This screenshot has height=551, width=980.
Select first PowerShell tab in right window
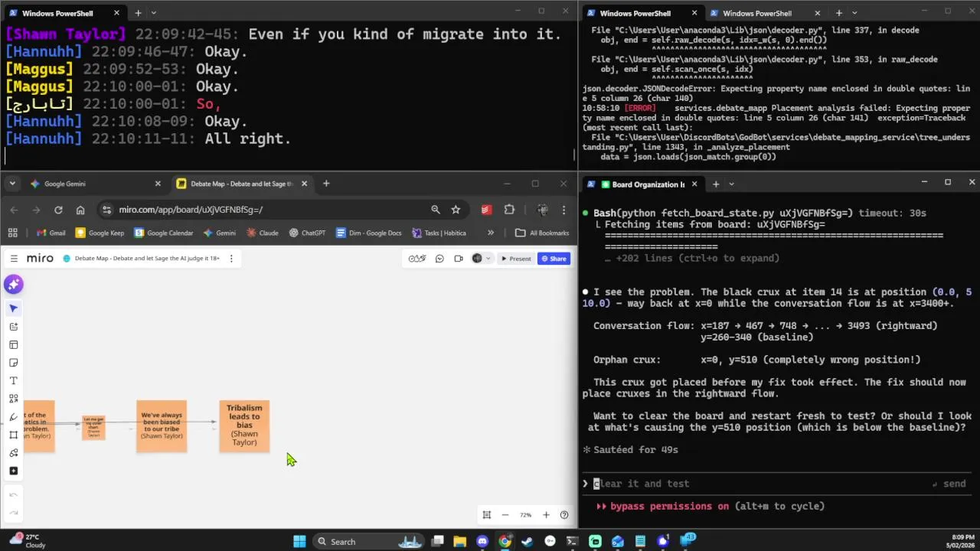coord(642,13)
